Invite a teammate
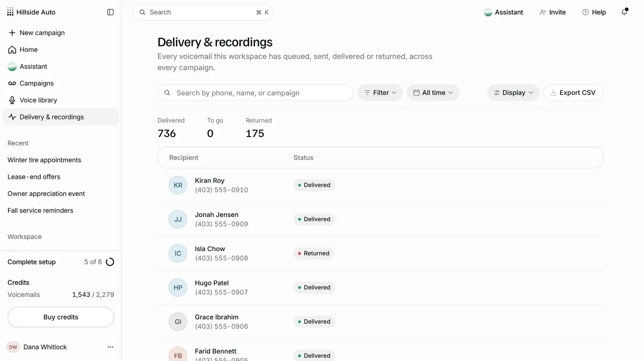Viewport: 644px width, 361px height. pos(553,12)
